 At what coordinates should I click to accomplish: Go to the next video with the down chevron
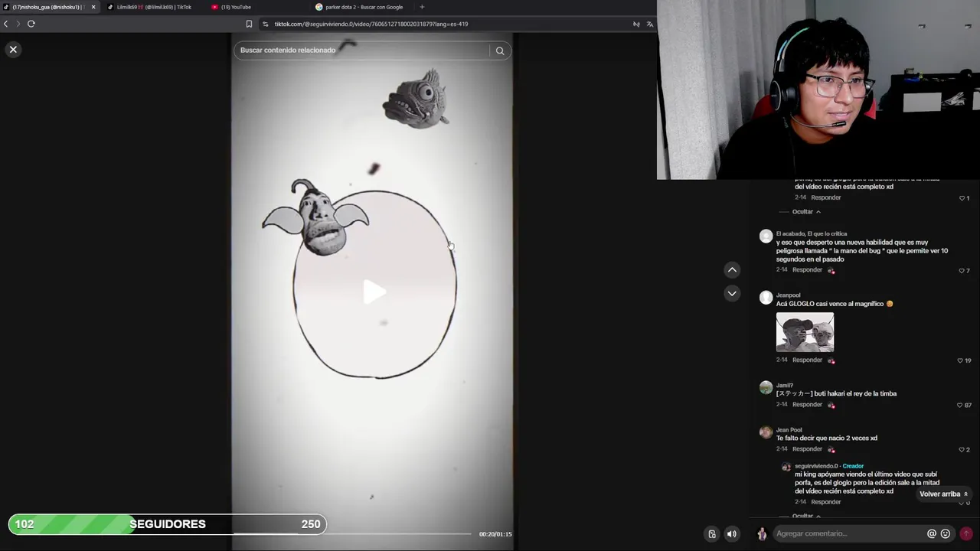pos(732,293)
